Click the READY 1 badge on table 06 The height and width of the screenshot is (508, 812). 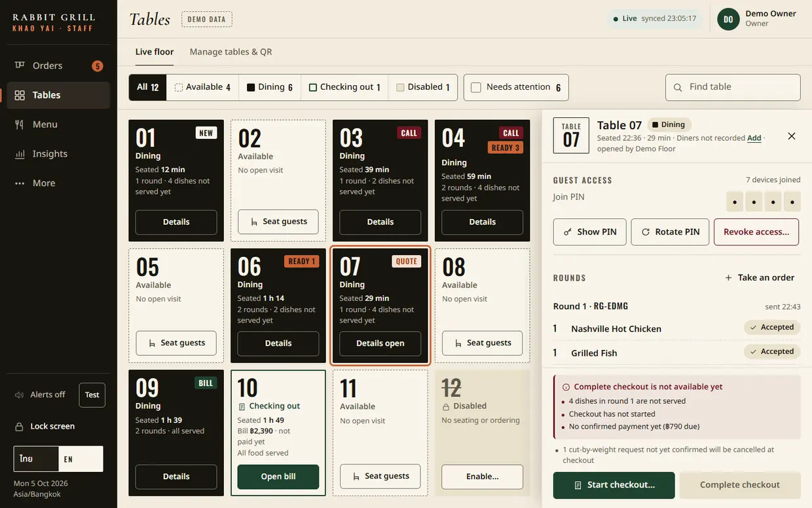(301, 262)
